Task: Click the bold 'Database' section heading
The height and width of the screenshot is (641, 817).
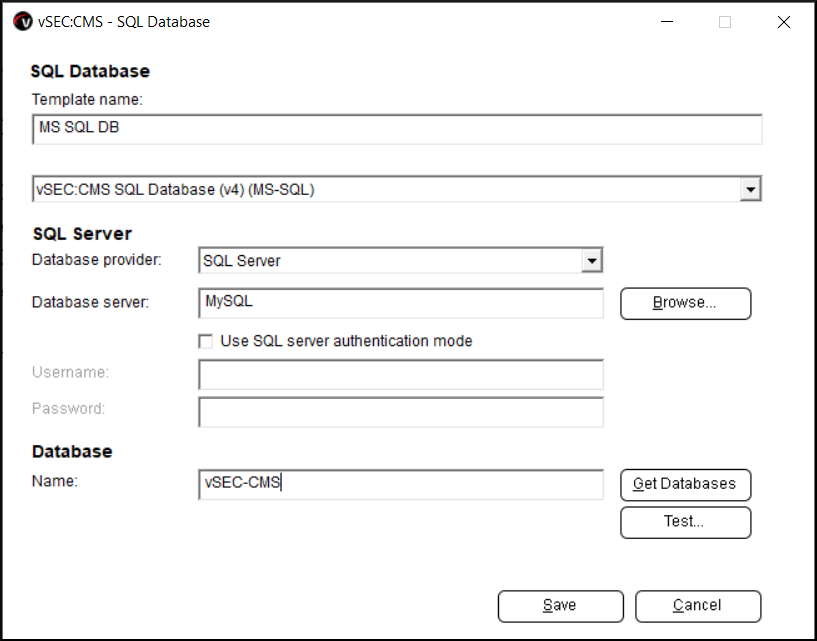Action: pyautogui.click(x=72, y=451)
